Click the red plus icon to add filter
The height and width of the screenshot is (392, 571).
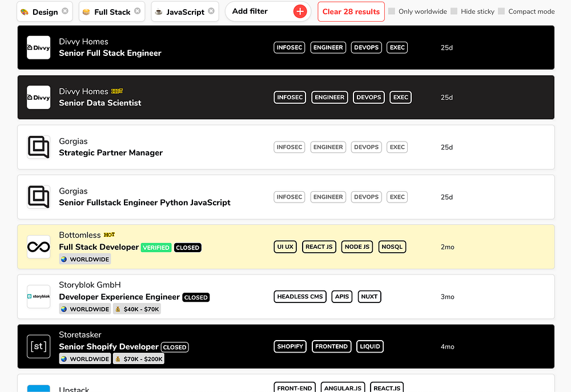pyautogui.click(x=300, y=11)
